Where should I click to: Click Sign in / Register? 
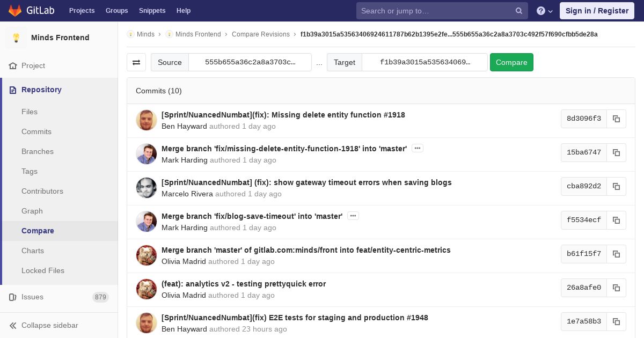point(597,11)
